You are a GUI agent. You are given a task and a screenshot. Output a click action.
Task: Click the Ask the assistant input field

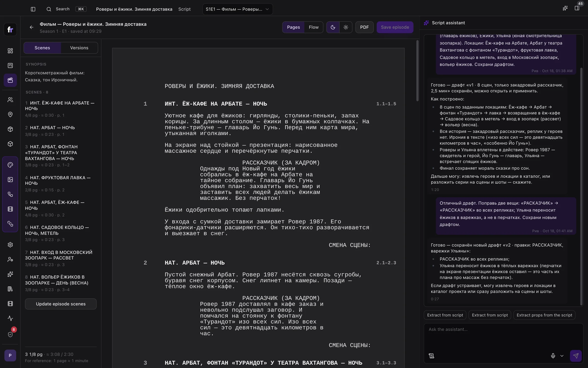pyautogui.click(x=503, y=337)
